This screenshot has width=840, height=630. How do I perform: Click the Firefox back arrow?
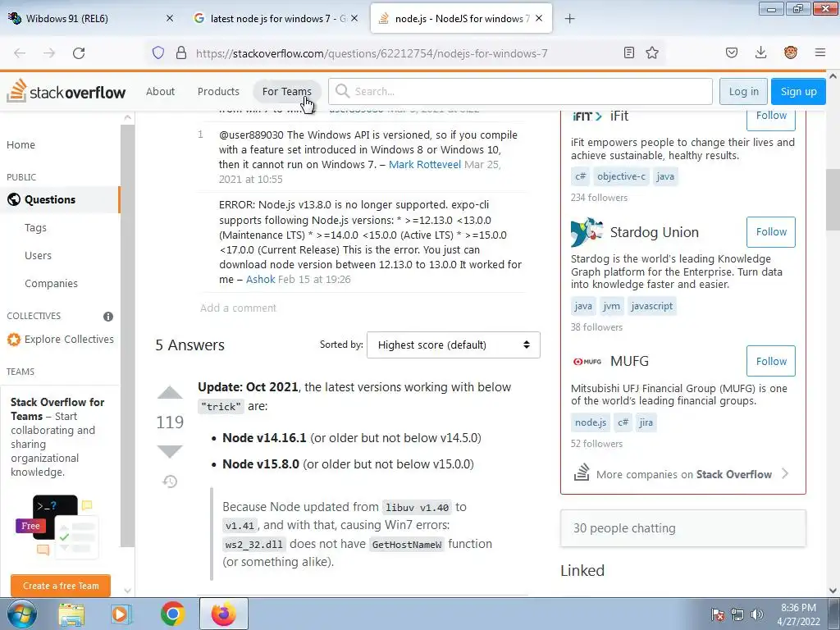tap(20, 53)
